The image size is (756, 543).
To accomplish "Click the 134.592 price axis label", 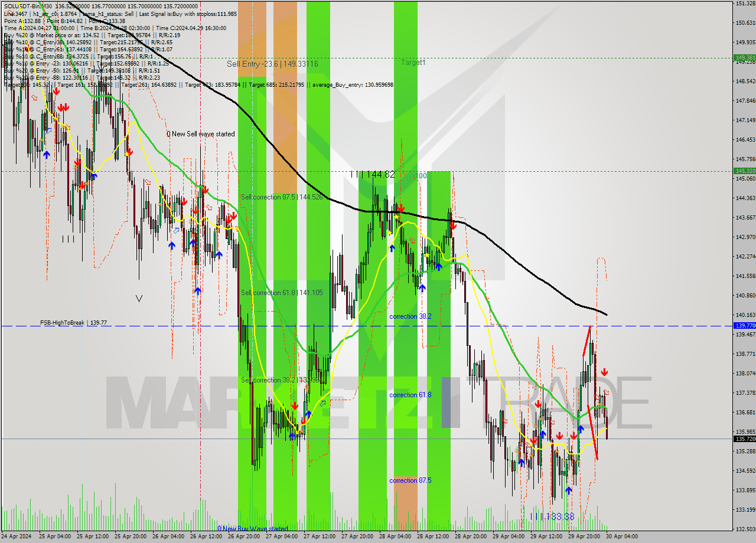I will click(x=746, y=471).
